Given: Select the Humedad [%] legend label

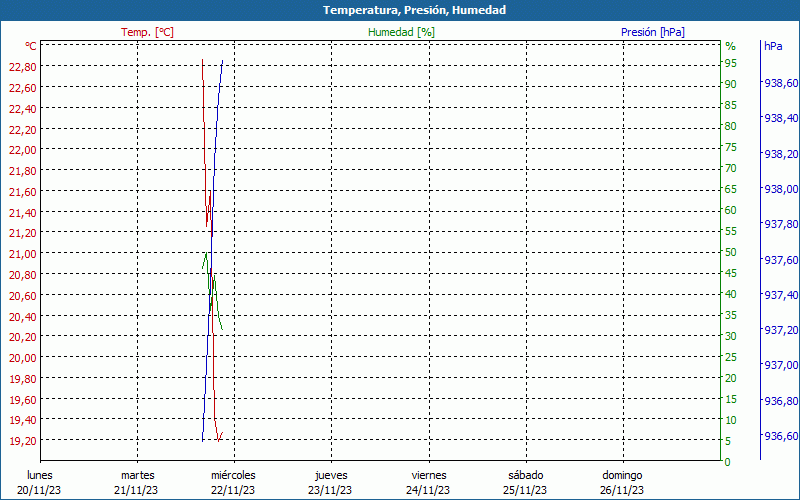Looking at the screenshot, I should point(402,32).
